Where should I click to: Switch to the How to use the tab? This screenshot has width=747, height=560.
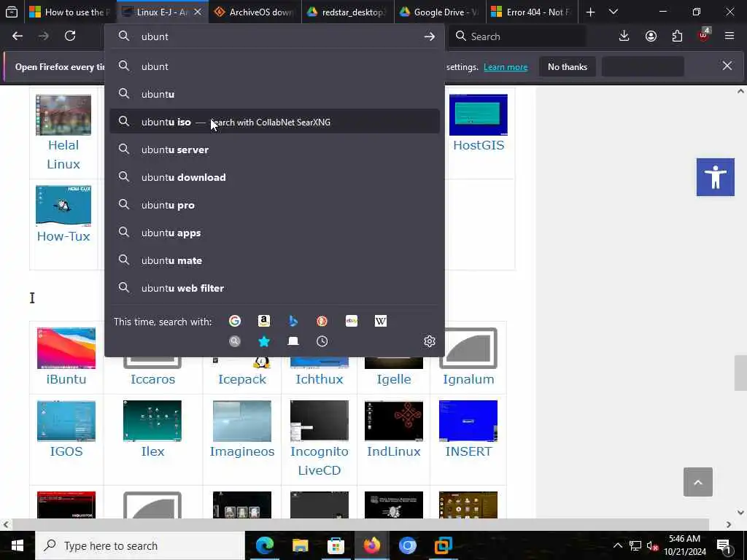coord(71,12)
